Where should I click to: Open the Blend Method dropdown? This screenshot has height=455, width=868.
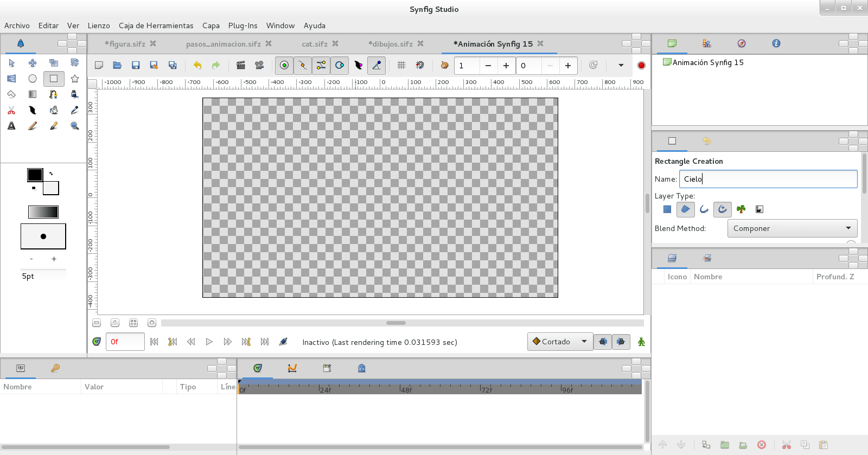click(792, 228)
